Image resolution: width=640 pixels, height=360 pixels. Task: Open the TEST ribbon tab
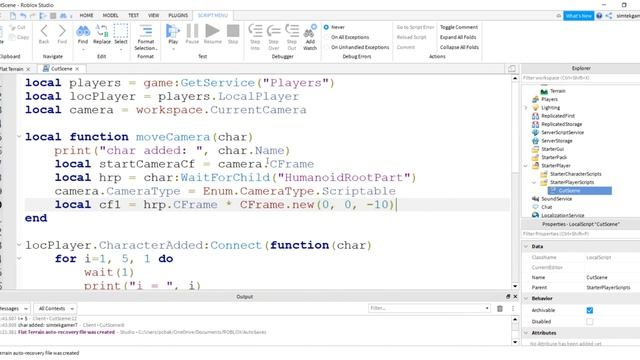click(133, 16)
